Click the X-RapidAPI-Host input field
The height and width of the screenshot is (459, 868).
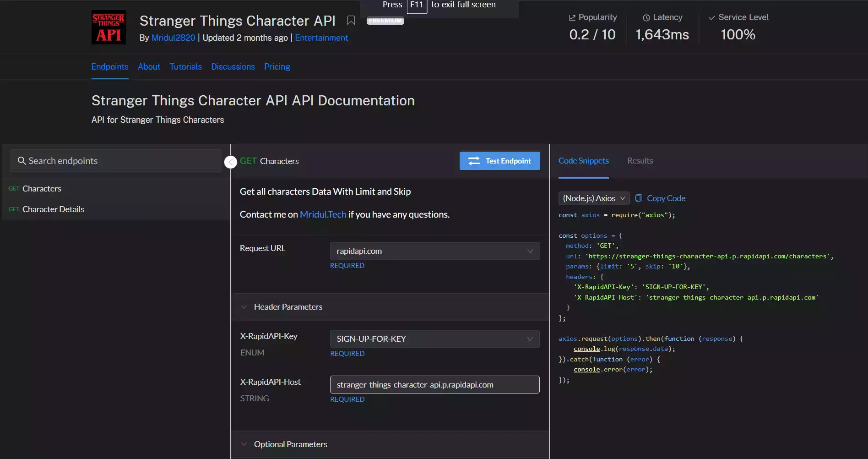coord(435,385)
